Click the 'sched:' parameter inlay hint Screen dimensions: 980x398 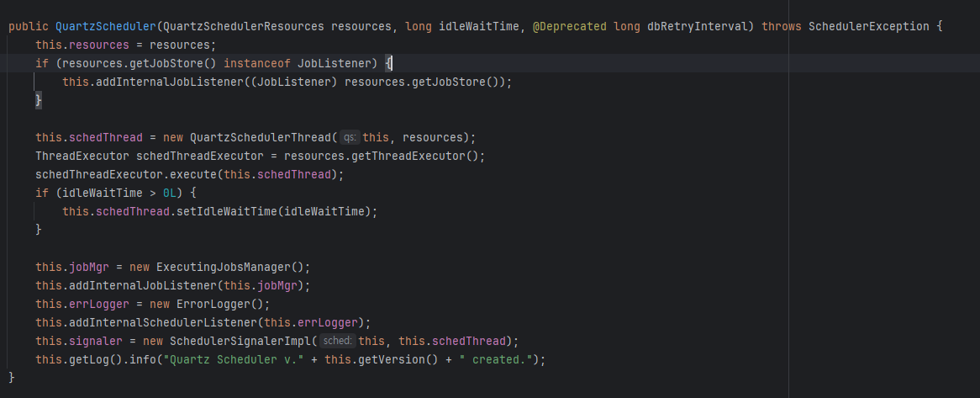tap(338, 341)
